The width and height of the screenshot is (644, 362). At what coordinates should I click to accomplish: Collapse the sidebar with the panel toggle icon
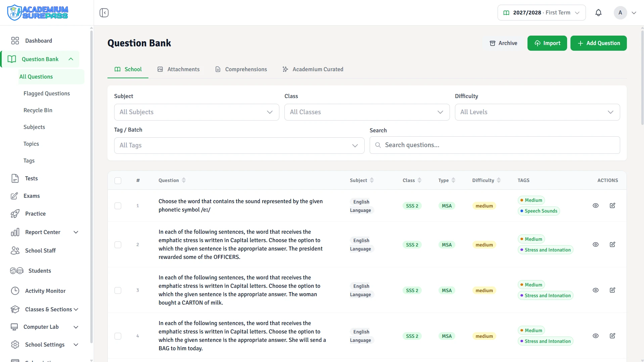point(104,13)
